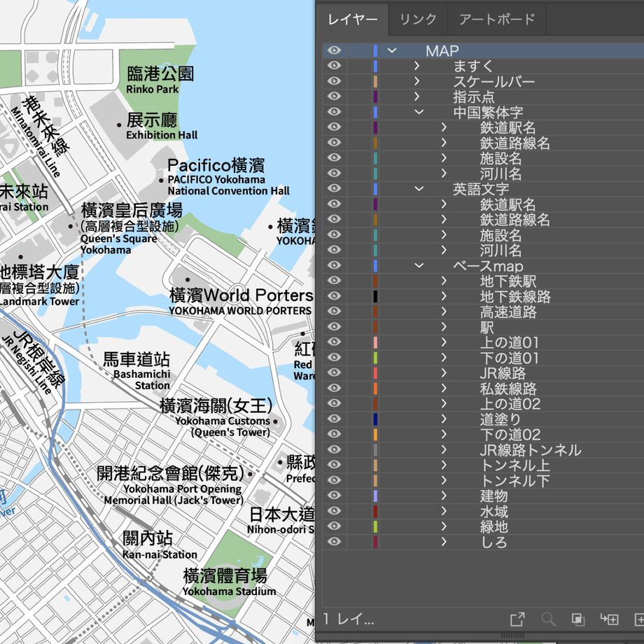Click the Exhibition Hall label on map
Viewport: 644px width, 644px height.
[x=162, y=134]
